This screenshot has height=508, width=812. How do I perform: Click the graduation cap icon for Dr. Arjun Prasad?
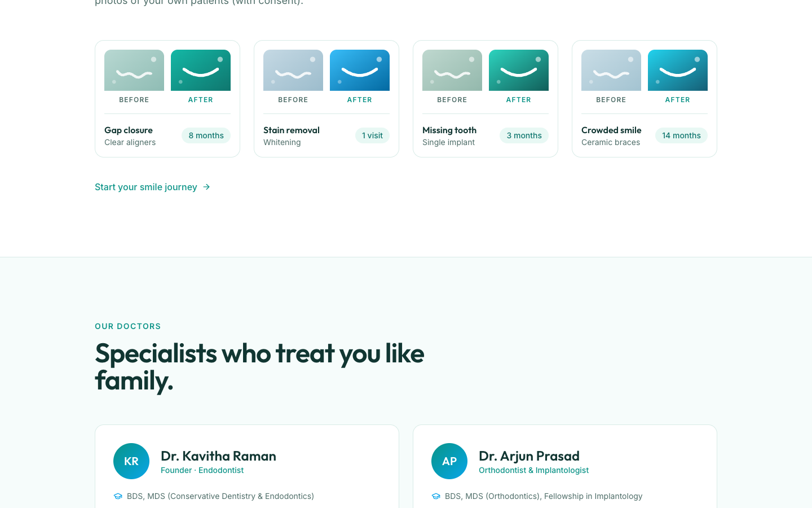point(436,496)
